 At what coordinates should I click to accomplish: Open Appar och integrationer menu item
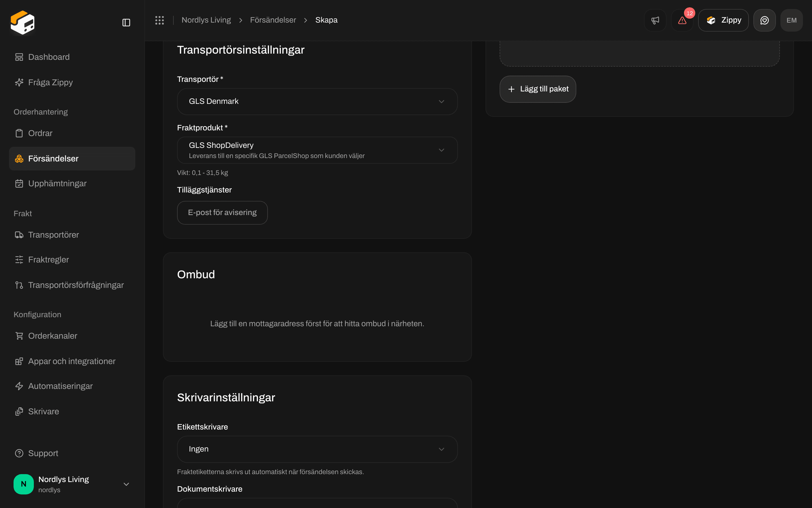(72, 361)
